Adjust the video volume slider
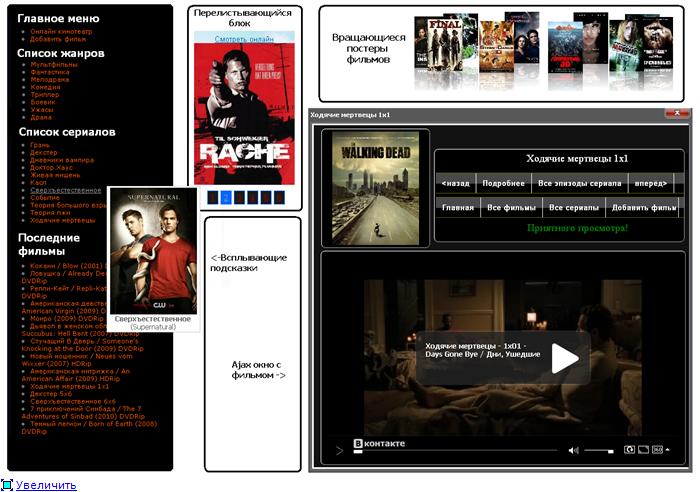The image size is (700, 492). click(x=599, y=451)
